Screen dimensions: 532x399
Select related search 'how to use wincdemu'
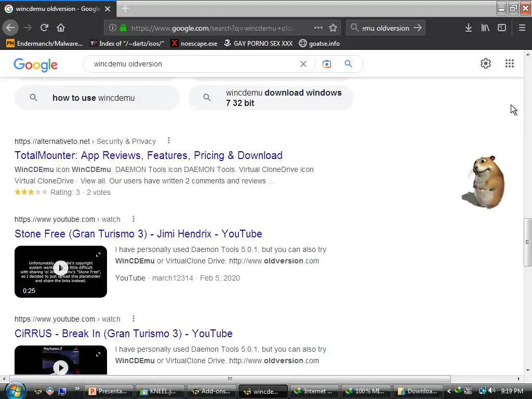click(x=97, y=98)
